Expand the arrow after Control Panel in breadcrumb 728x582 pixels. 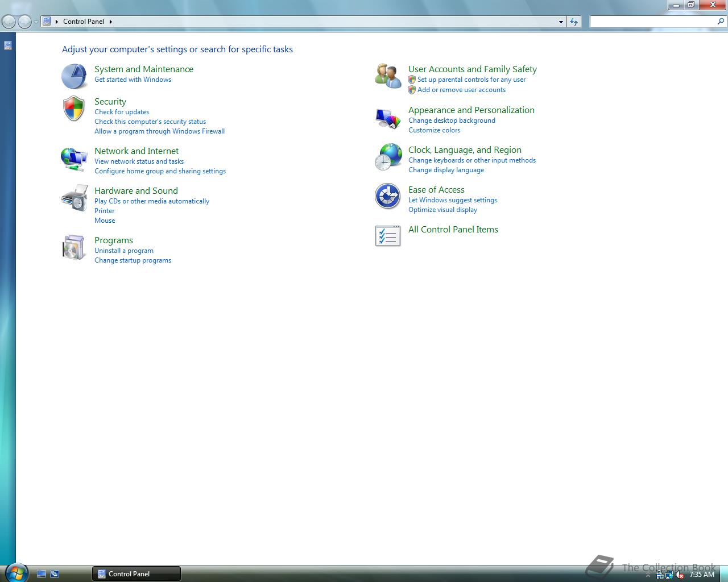(111, 22)
